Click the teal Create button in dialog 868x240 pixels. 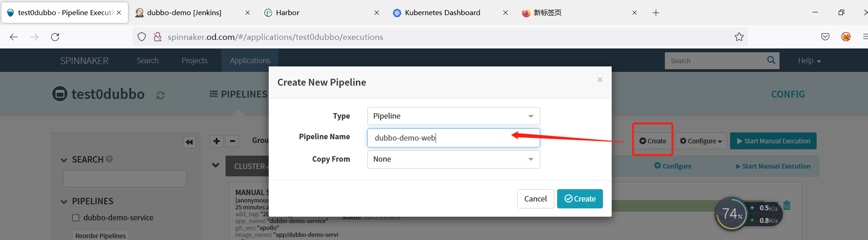[580, 199]
